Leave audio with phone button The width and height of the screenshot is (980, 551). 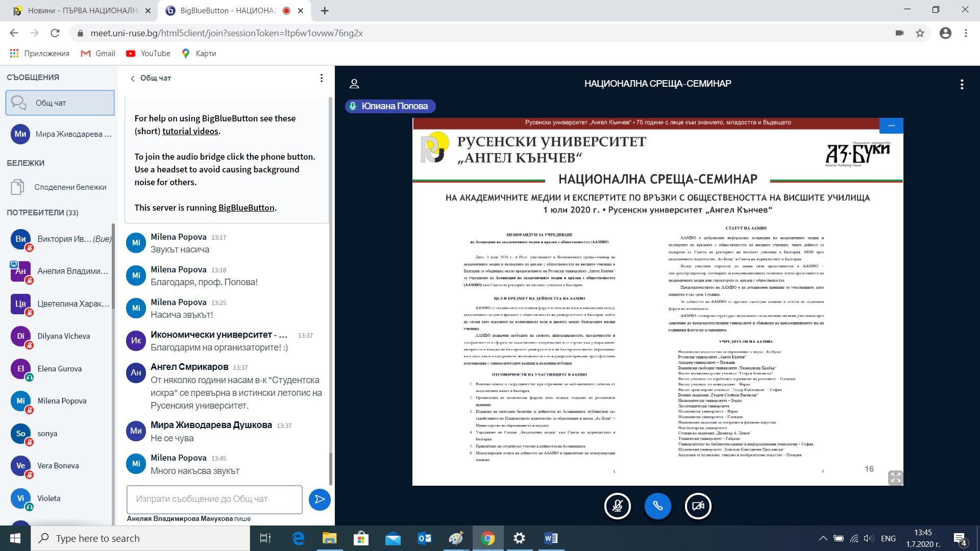click(657, 506)
